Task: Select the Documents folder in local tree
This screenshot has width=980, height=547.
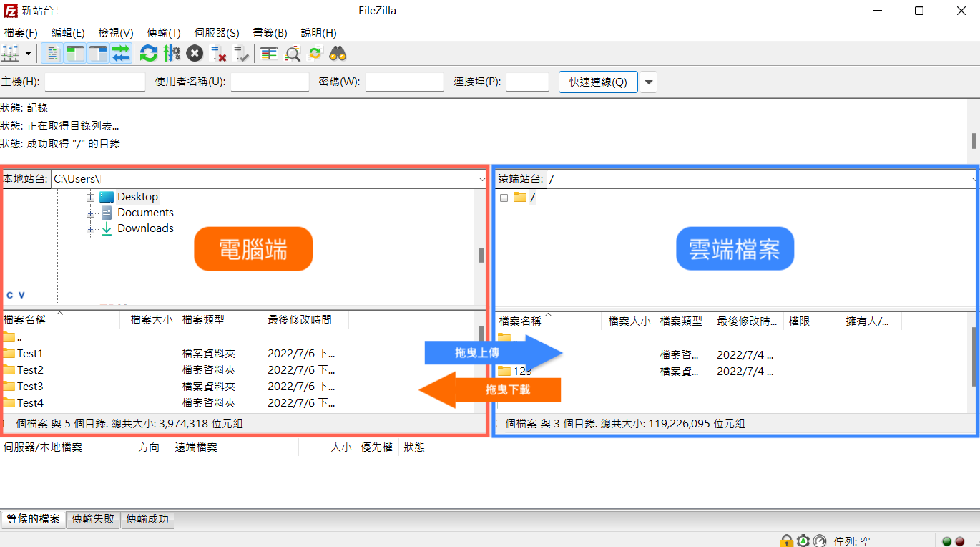Action: pos(145,213)
